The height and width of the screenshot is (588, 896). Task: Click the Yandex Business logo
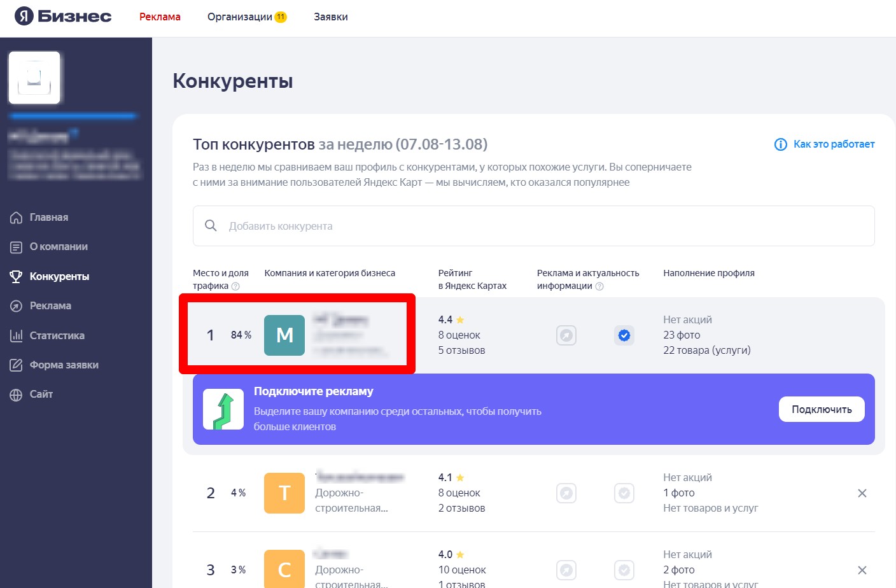point(63,17)
